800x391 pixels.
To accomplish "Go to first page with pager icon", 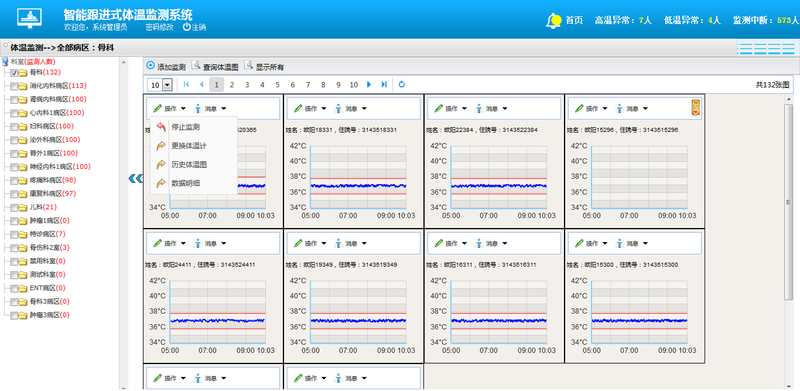I will click(186, 84).
